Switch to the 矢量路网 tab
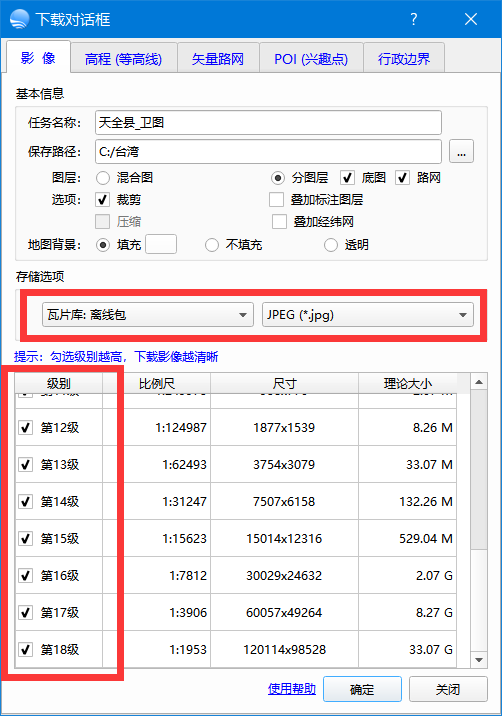Viewport: 502px width, 716px height. pos(218,58)
